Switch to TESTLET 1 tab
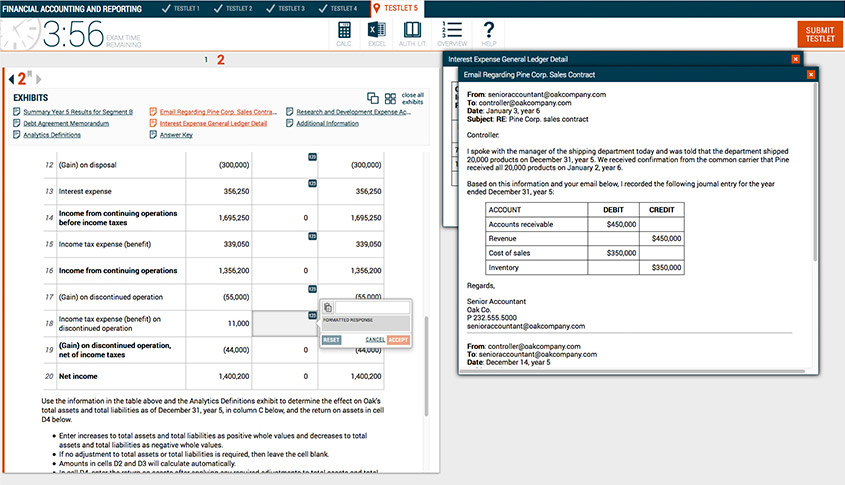Screen dimensions: 845x485 (x=181, y=9)
